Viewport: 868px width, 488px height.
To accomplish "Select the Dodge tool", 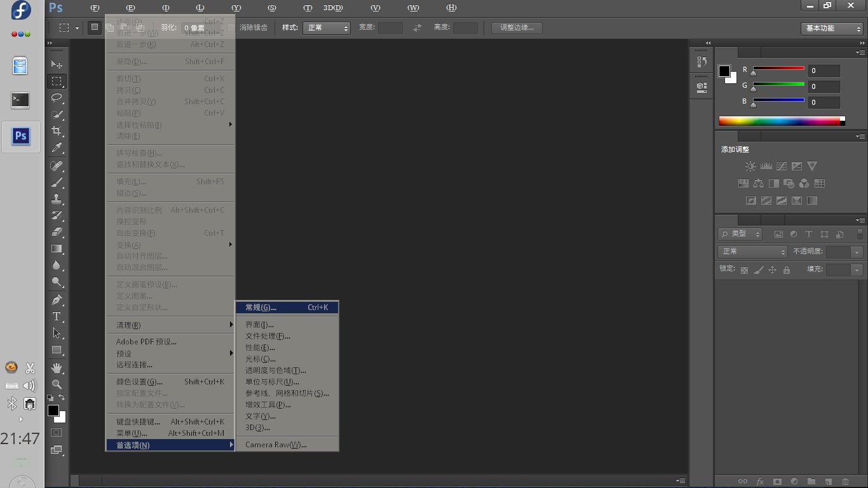I will click(57, 281).
